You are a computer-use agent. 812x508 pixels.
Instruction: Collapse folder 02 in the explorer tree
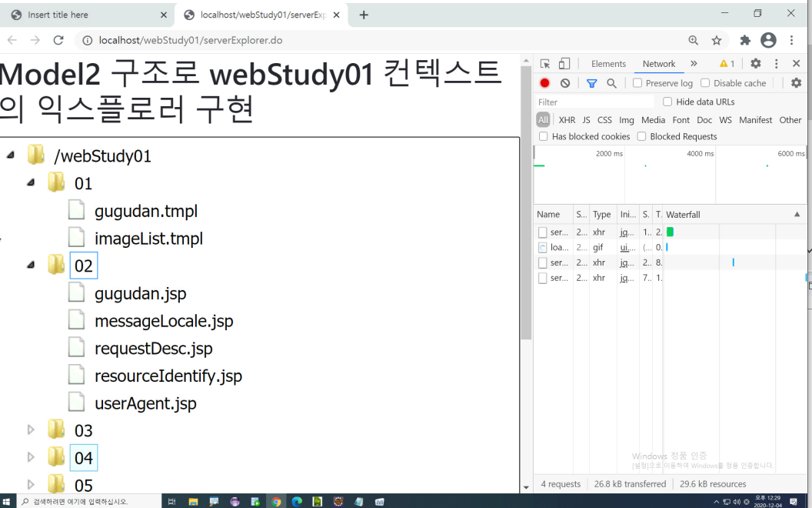click(31, 266)
